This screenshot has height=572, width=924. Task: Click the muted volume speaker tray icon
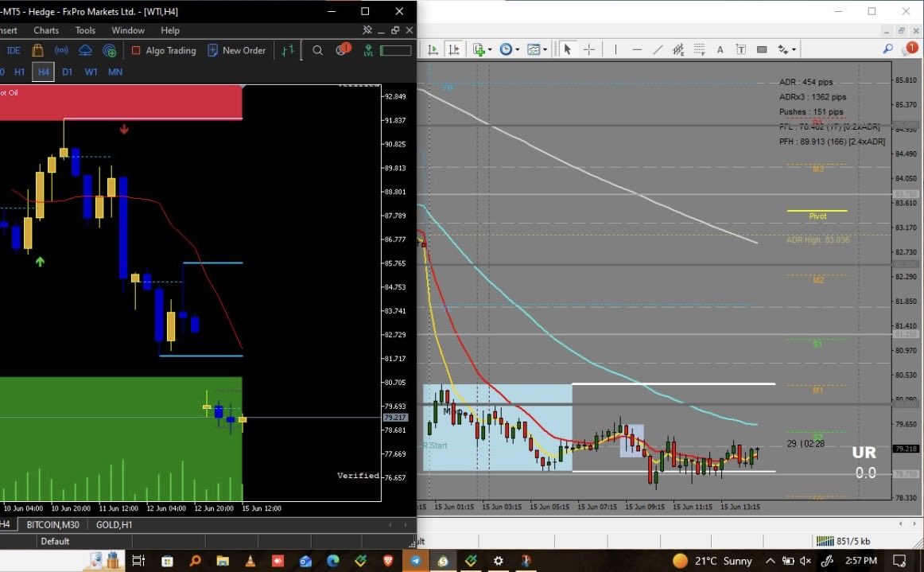tap(806, 561)
